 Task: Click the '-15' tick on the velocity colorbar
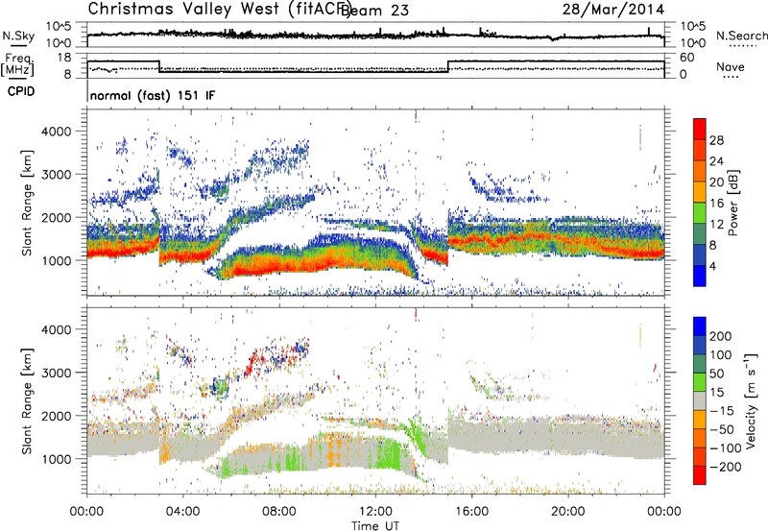pyautogui.click(x=722, y=410)
